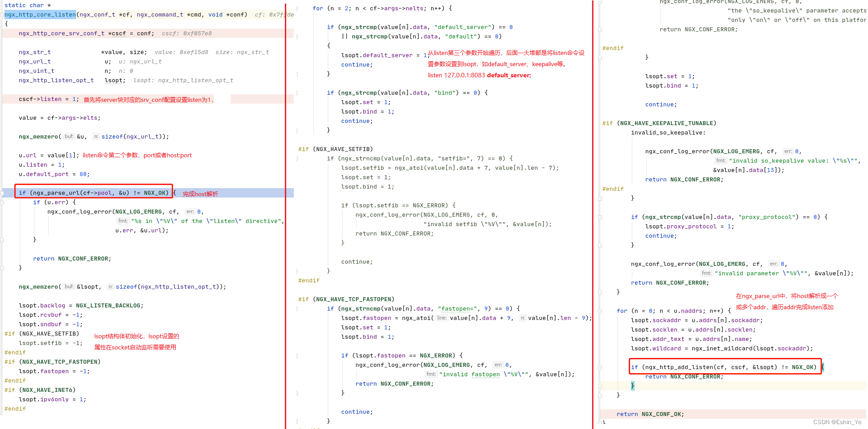The height and width of the screenshot is (429, 868).
Task: Click fold end marker closing the 'if (u.err)' block
Action: click(2, 240)
